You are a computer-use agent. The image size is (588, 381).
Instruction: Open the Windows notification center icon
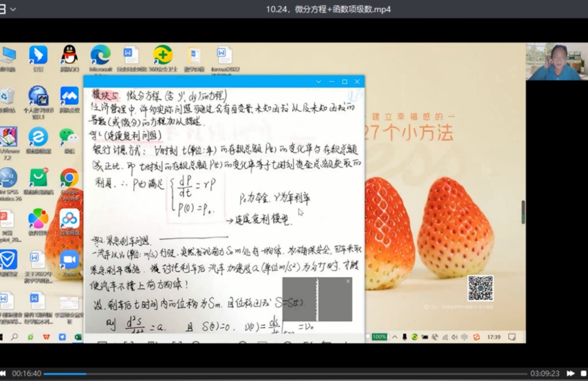point(512,337)
